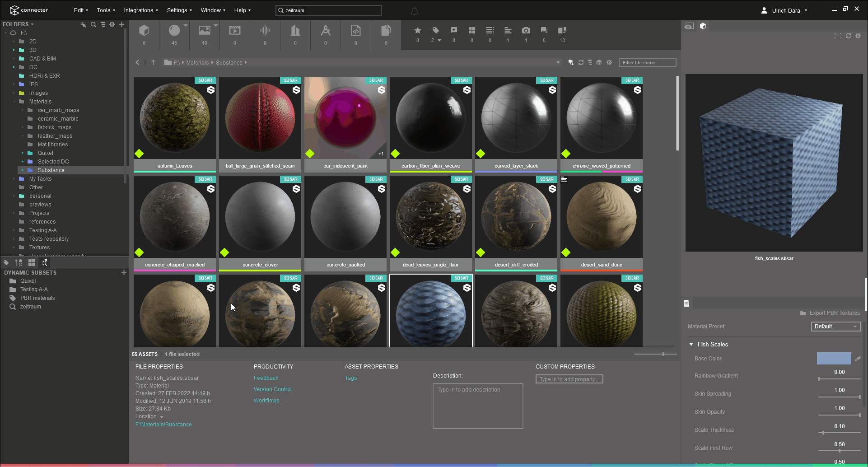Filter by tag icon
This screenshot has width=868, height=467.
(x=436, y=30)
